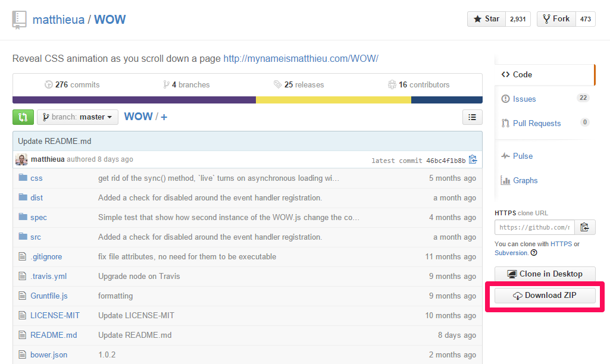Click the Update README.md commit title

(55, 141)
